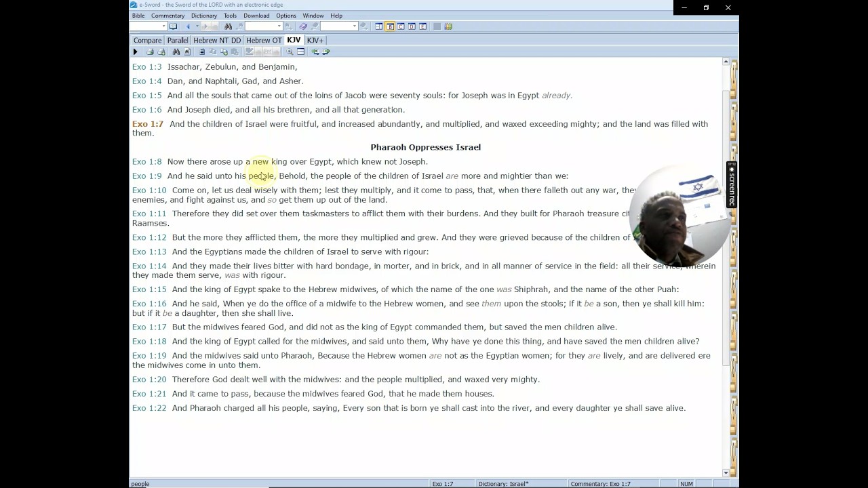Click the split view horizontal pane icon

coord(300,52)
